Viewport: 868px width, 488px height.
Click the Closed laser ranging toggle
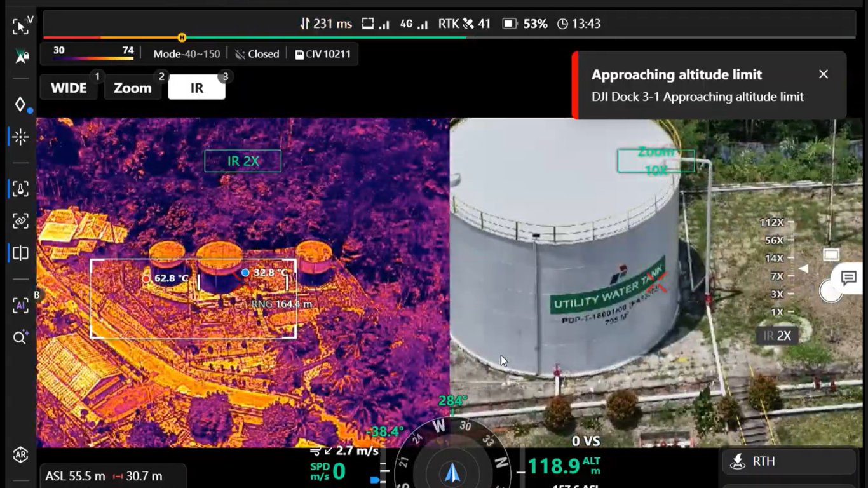click(x=257, y=54)
